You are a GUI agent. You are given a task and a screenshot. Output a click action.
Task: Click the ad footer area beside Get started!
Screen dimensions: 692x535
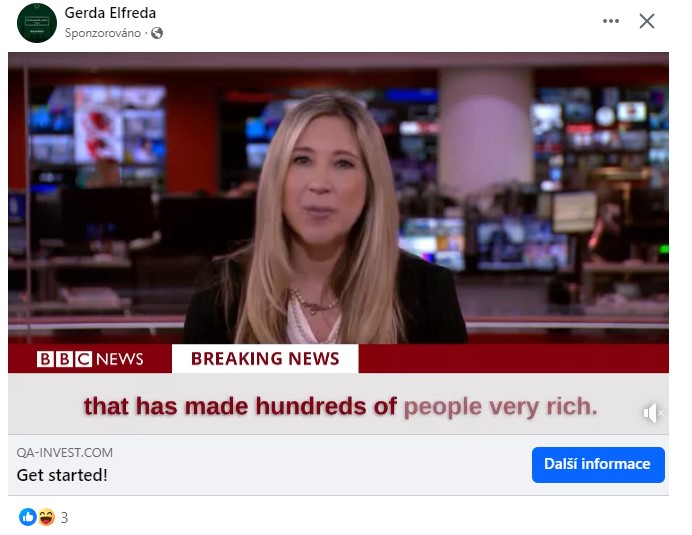(318, 466)
